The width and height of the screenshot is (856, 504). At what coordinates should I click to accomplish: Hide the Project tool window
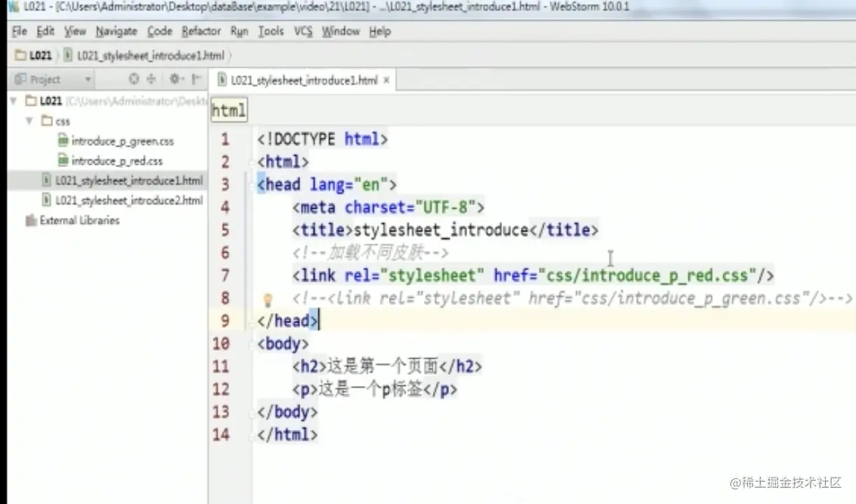click(x=197, y=79)
